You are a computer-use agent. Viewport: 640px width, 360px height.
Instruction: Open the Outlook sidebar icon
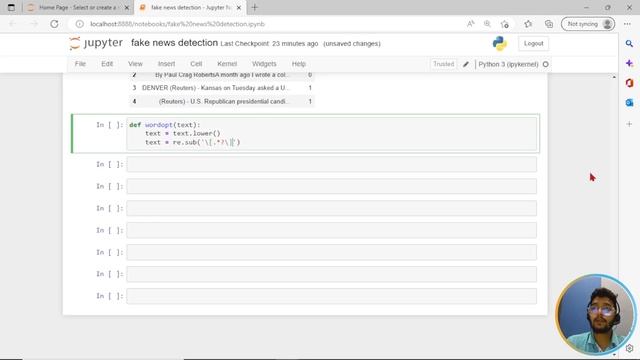tap(629, 103)
